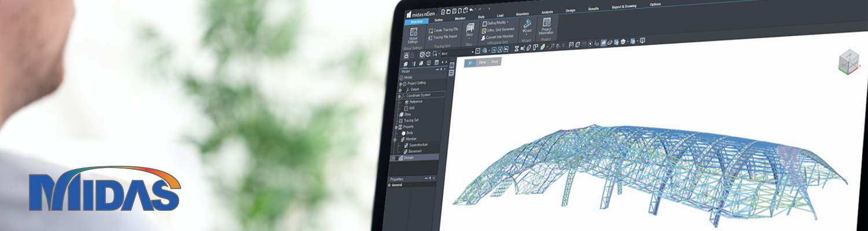Image resolution: width=868 pixels, height=231 pixels.
Task: Open the Body ribbon tab
Action: pos(481,17)
